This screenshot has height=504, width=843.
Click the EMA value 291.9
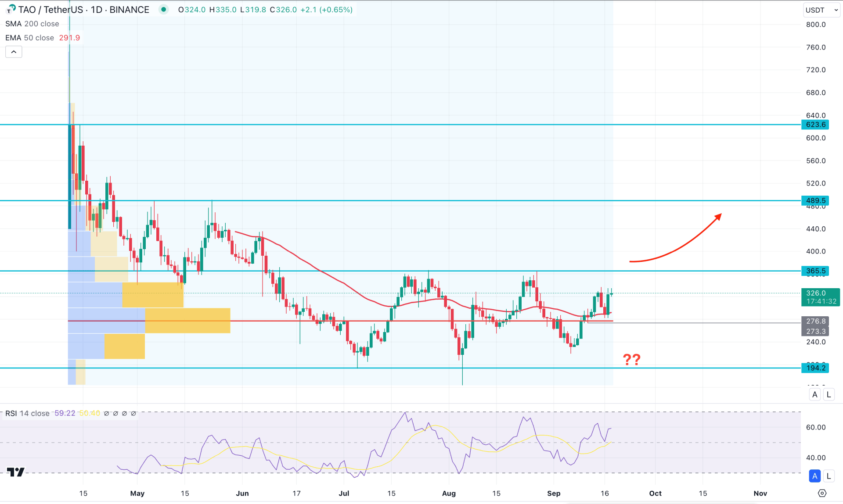coord(69,38)
